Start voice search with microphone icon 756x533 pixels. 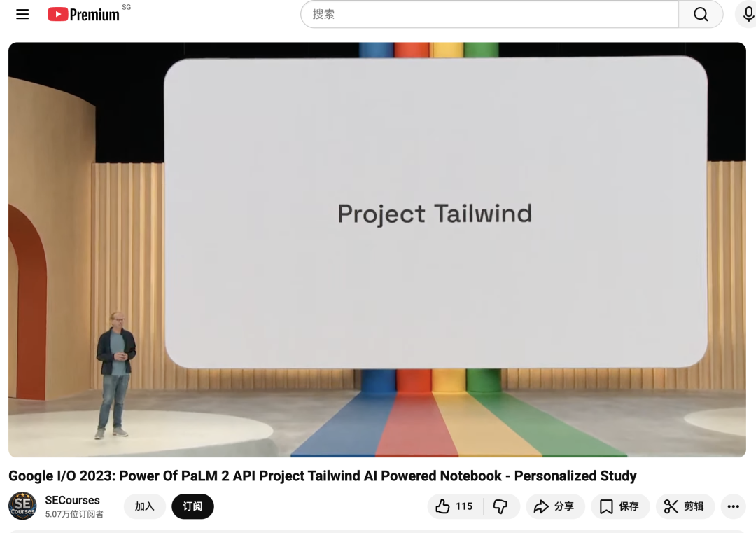tap(748, 14)
